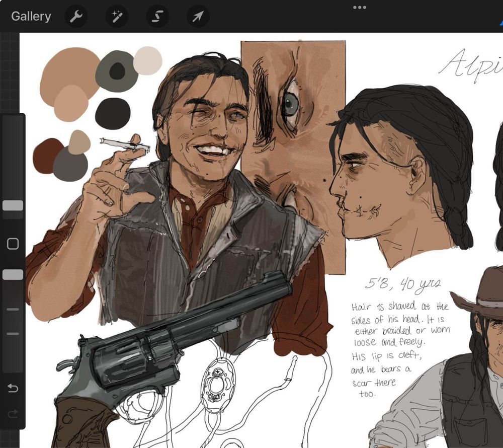Image resolution: width=503 pixels, height=448 pixels.
Task: Click the brush size slider handle
Action: pos(13,205)
